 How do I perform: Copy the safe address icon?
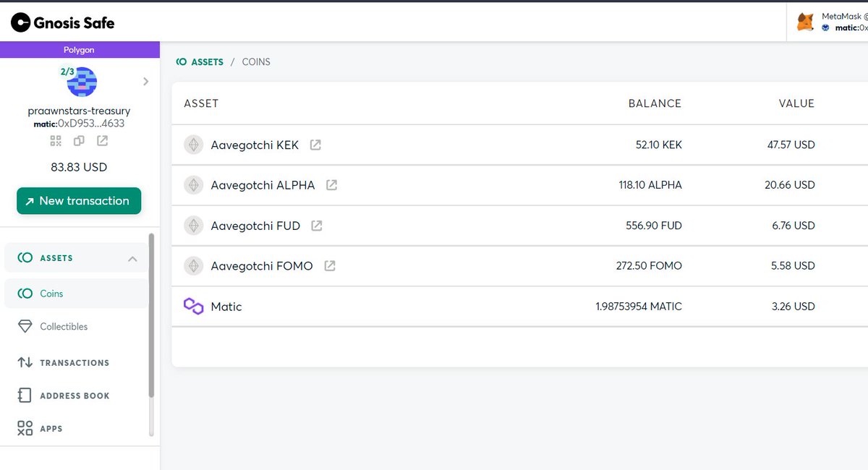(x=79, y=140)
